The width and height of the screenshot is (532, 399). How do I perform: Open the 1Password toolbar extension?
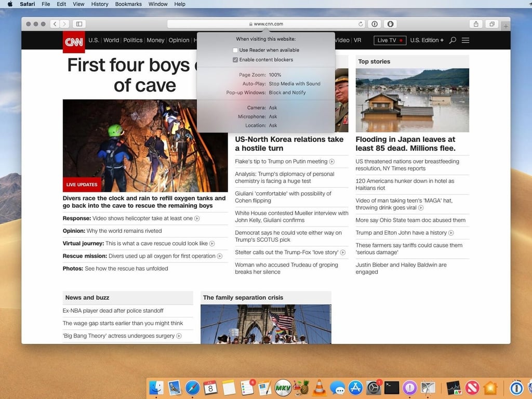(x=375, y=24)
